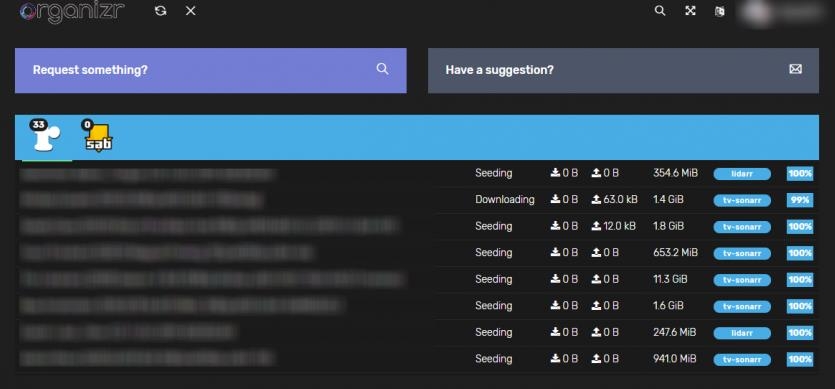This screenshot has width=835, height=389.
Task: Click the 100% progress badge on 11.3 GiB row
Action: click(800, 280)
